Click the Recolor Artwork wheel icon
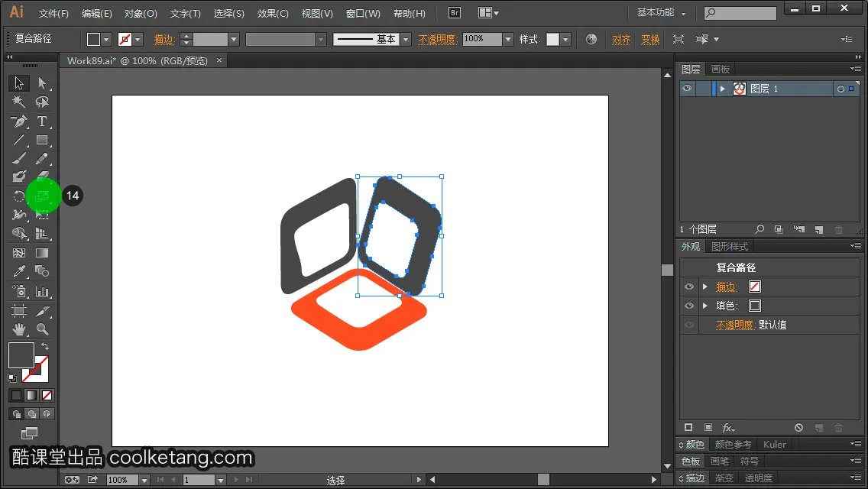 click(591, 39)
